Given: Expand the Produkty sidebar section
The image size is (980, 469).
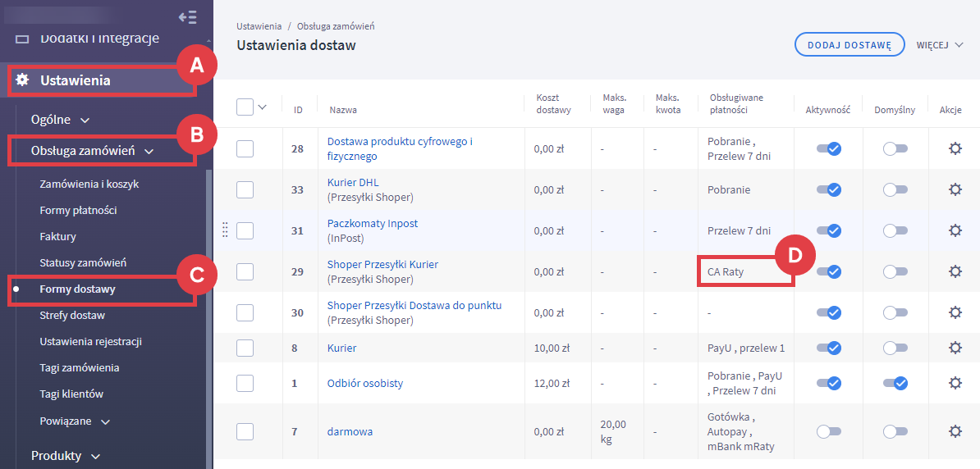Looking at the screenshot, I should [66, 456].
